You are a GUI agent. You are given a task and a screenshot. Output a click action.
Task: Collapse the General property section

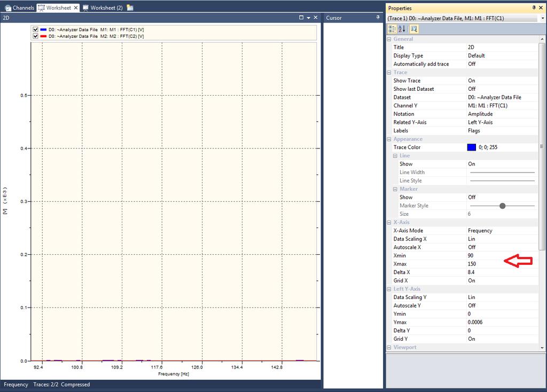tap(389, 39)
